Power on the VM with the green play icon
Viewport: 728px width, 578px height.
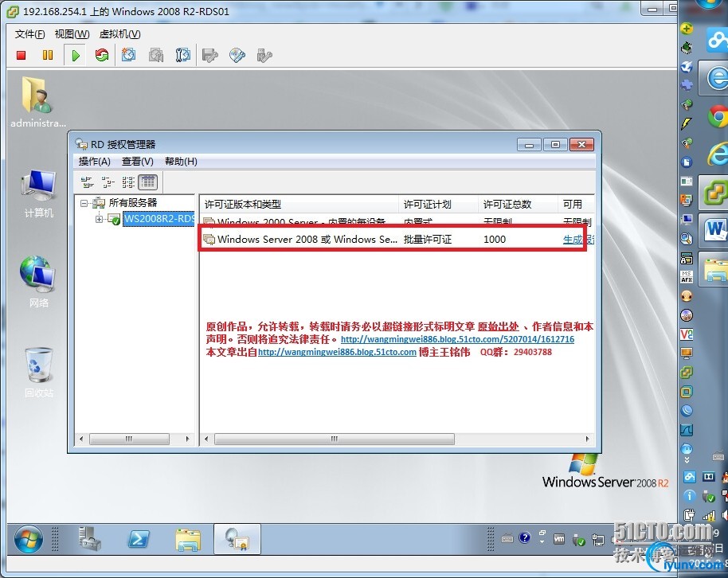click(75, 56)
